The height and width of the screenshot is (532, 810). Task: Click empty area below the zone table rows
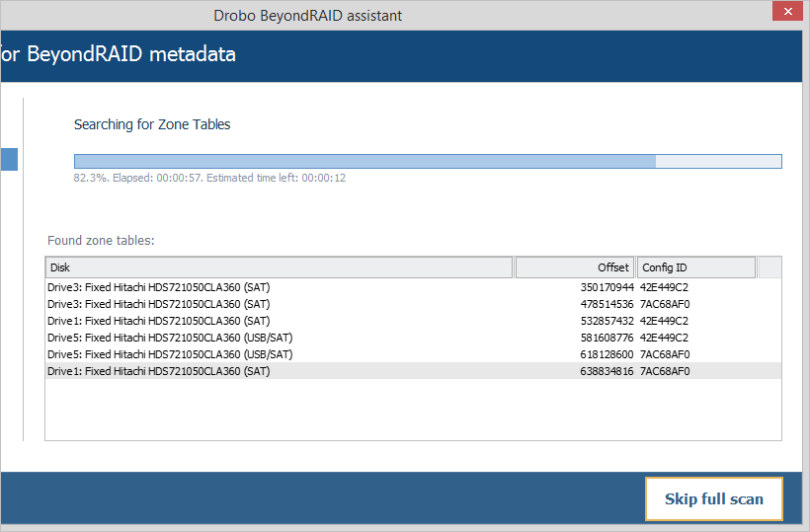point(413,410)
